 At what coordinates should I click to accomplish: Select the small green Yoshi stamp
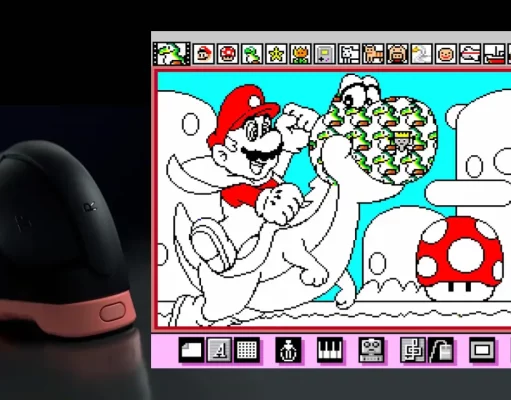tap(252, 54)
